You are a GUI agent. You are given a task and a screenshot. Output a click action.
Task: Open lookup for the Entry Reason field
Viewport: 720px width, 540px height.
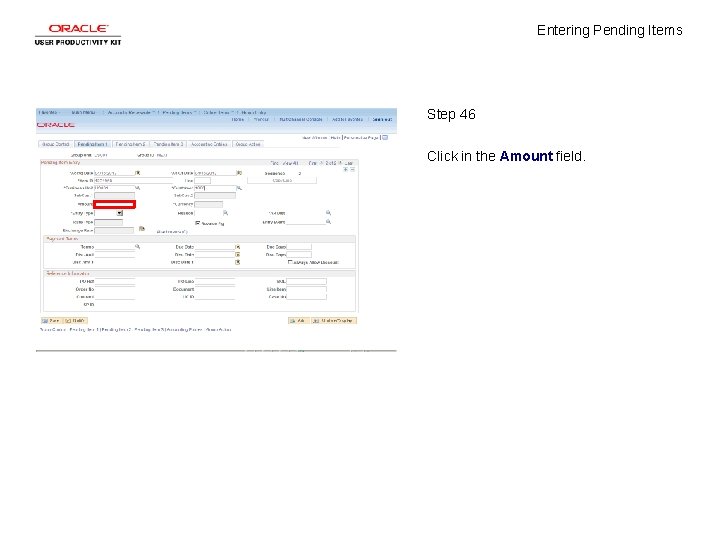click(x=328, y=222)
